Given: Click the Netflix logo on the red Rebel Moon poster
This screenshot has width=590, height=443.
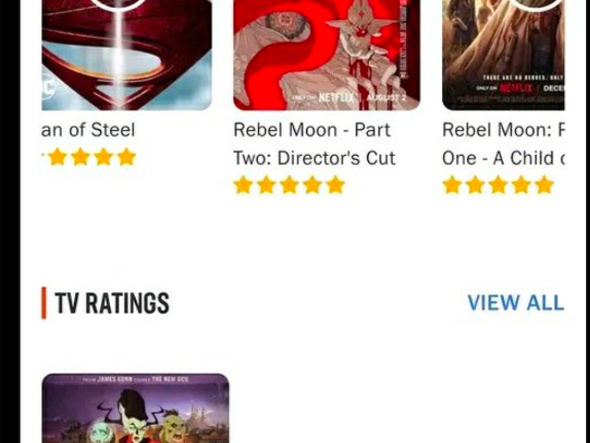Looking at the screenshot, I should click(336, 98).
